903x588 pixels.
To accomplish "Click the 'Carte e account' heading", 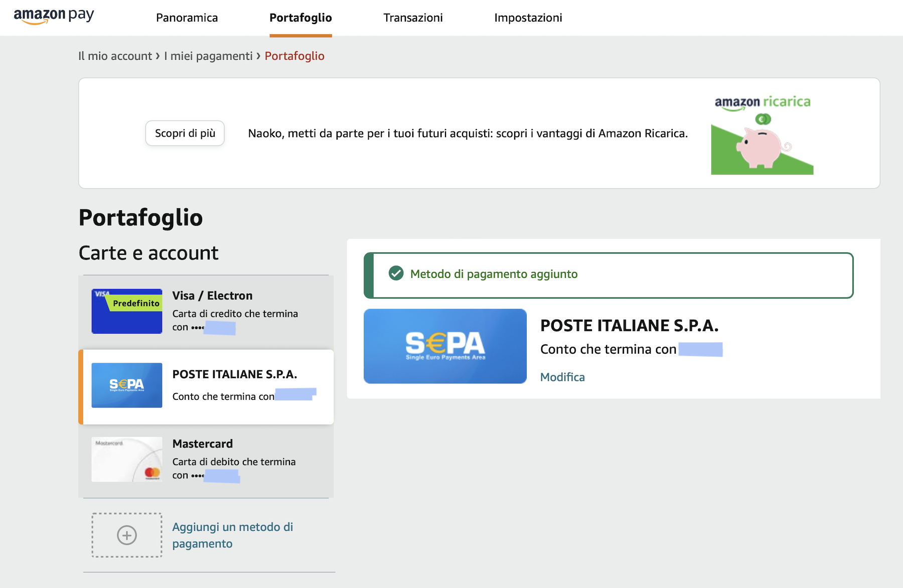I will tap(148, 253).
